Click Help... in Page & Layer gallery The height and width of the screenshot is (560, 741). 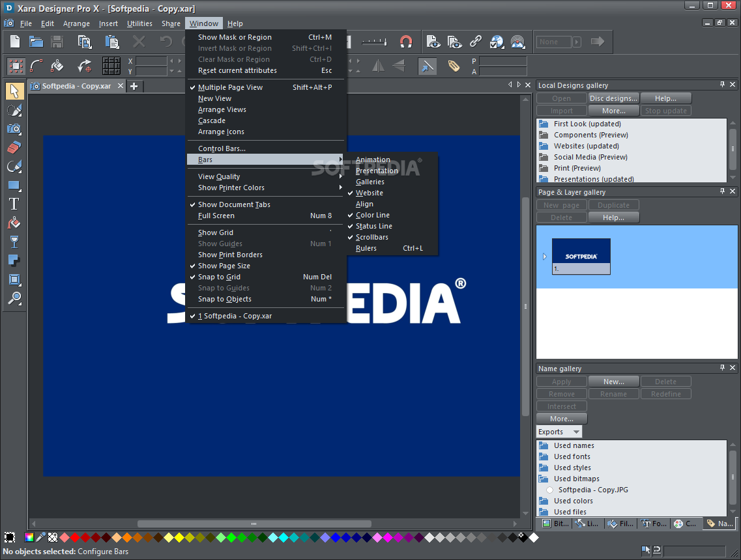click(x=613, y=217)
